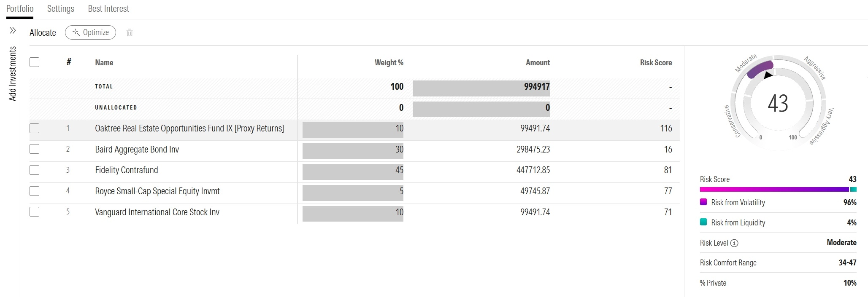The width and height of the screenshot is (868, 297).
Task: Click the Name column header
Action: (x=104, y=63)
